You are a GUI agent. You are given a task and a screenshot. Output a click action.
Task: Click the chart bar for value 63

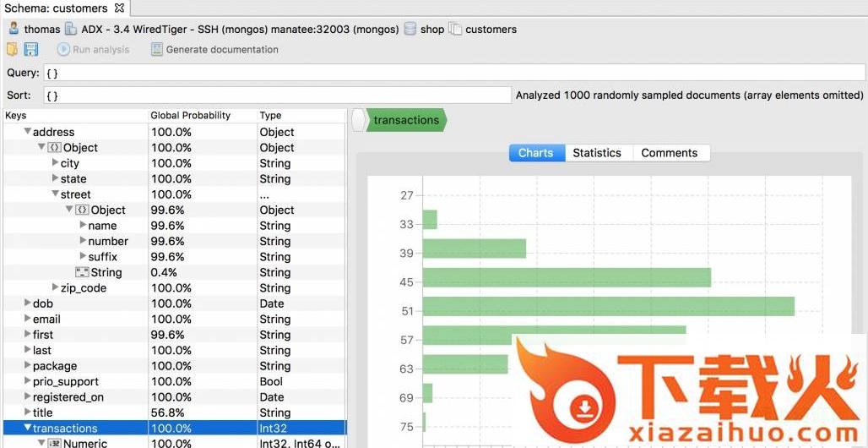(x=465, y=364)
